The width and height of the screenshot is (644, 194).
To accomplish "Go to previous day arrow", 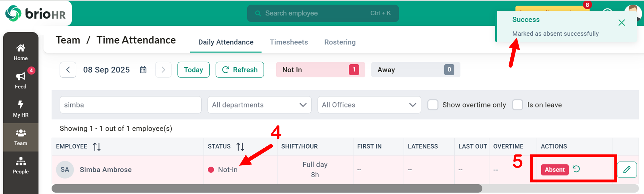I will tap(68, 70).
